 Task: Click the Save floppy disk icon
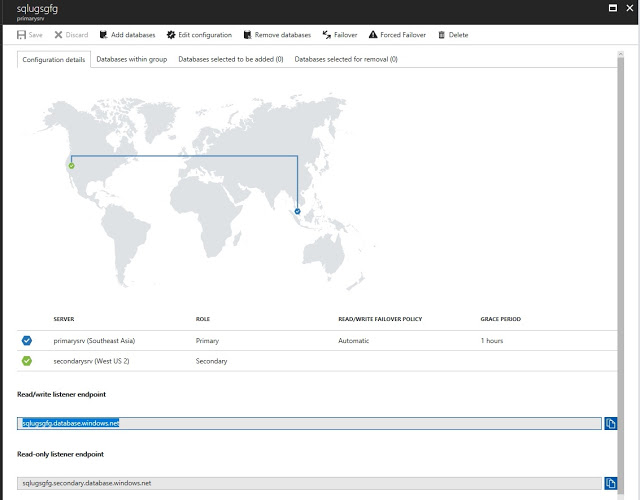[21, 35]
